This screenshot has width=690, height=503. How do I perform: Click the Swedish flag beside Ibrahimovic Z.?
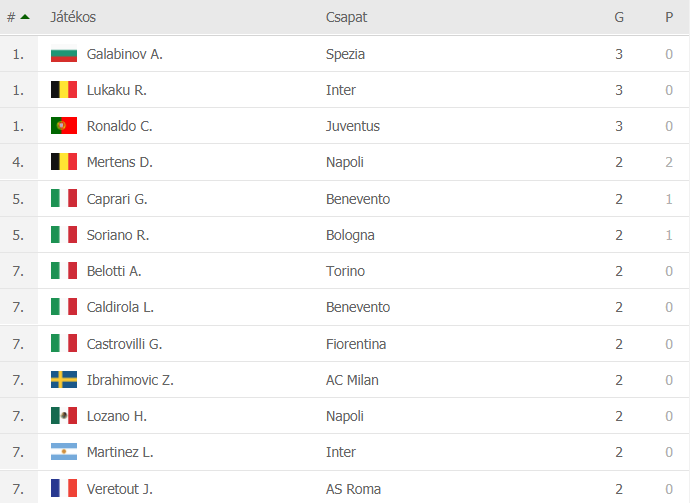[64, 379]
